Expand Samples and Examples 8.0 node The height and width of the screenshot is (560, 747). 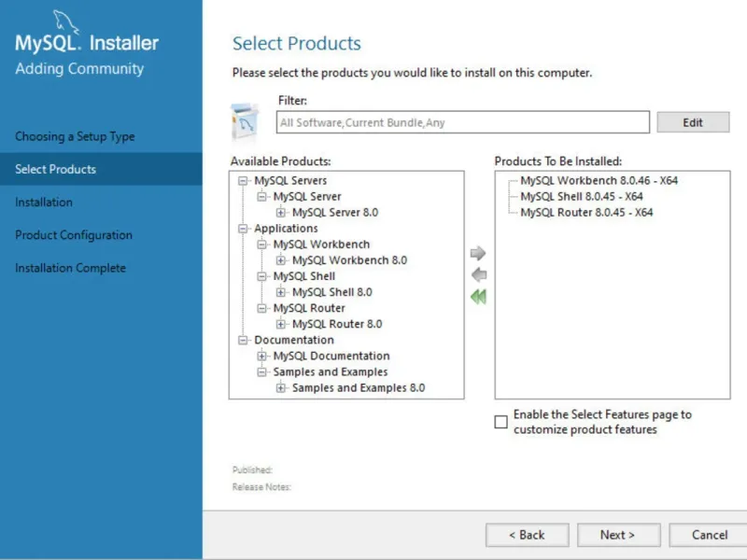point(281,388)
